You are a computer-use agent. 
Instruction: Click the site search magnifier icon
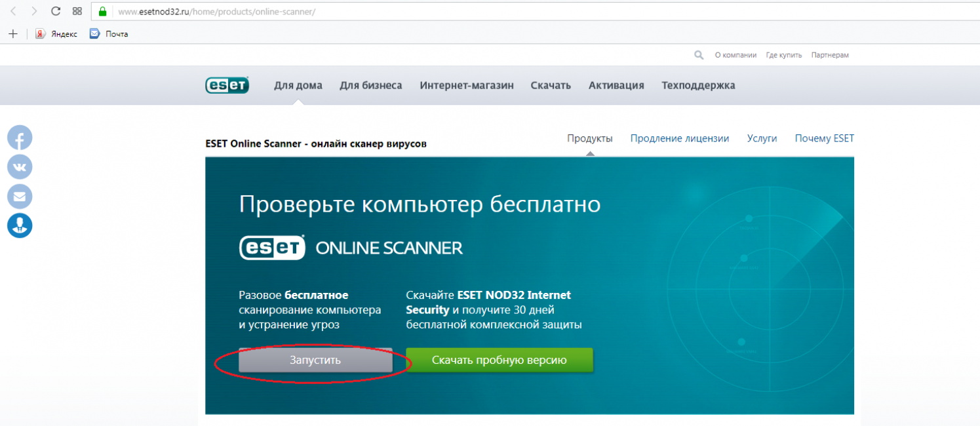click(x=699, y=55)
